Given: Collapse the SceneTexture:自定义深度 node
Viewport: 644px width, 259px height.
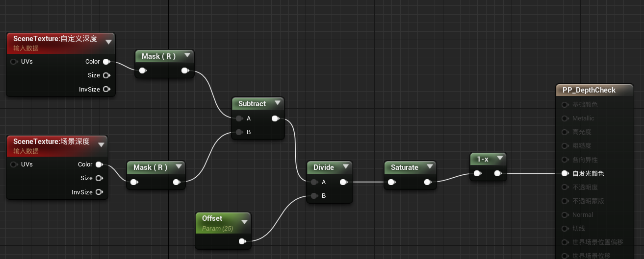Looking at the screenshot, I should coord(108,42).
